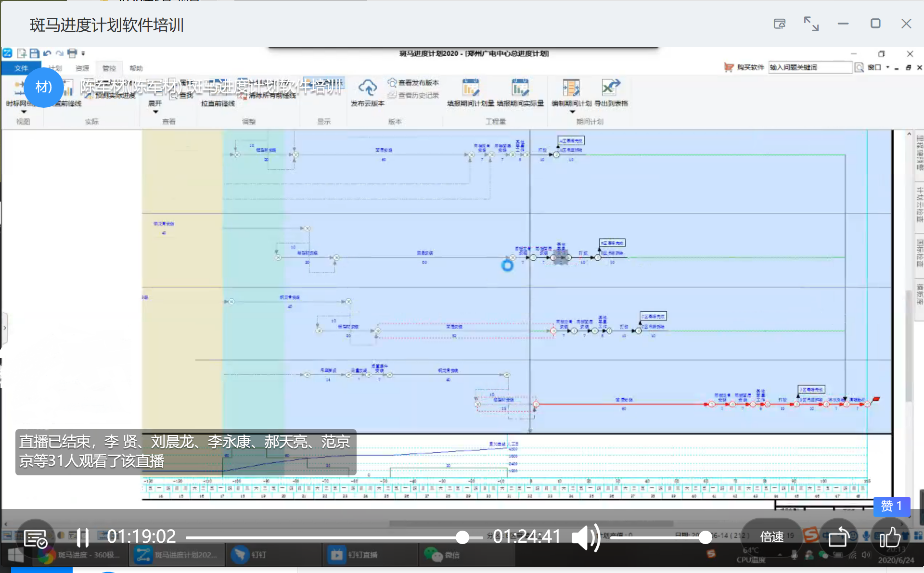Click the scroll-up arrow of diagram scrollbar
Viewport: 924px width, 573px height.
point(909,134)
